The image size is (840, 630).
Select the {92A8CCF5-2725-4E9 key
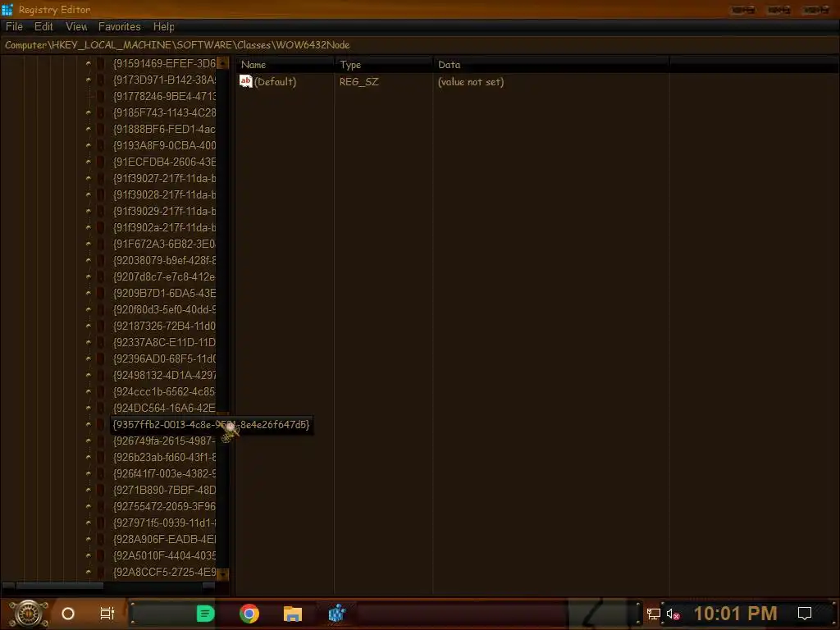coord(164,572)
